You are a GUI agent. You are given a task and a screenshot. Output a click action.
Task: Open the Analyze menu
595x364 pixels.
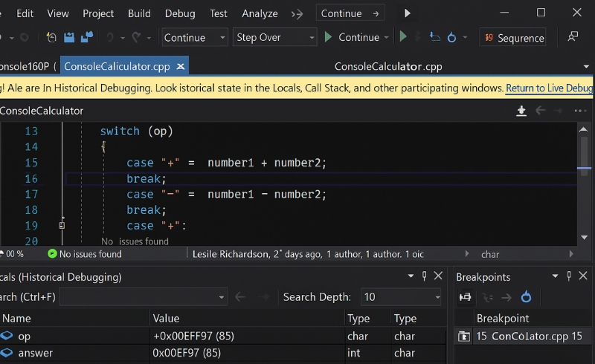[x=260, y=13]
